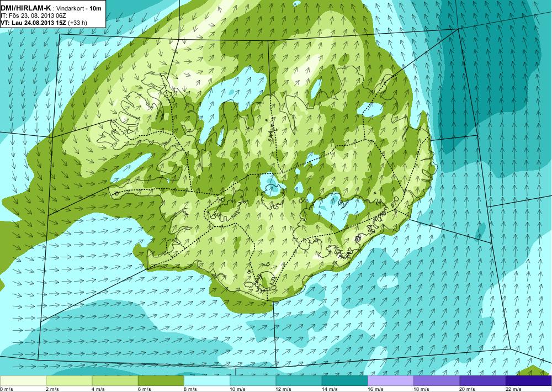The image size is (552, 392).
Task: Select the dark teal 14–16 m/s legend swatch
Action: tap(344, 381)
